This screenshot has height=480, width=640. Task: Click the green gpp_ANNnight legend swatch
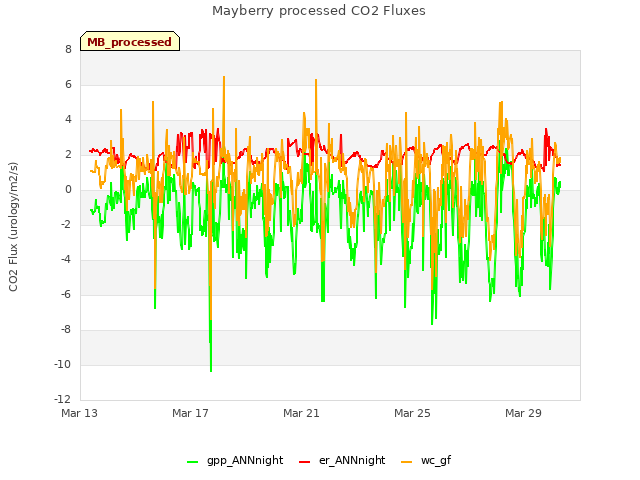192,462
